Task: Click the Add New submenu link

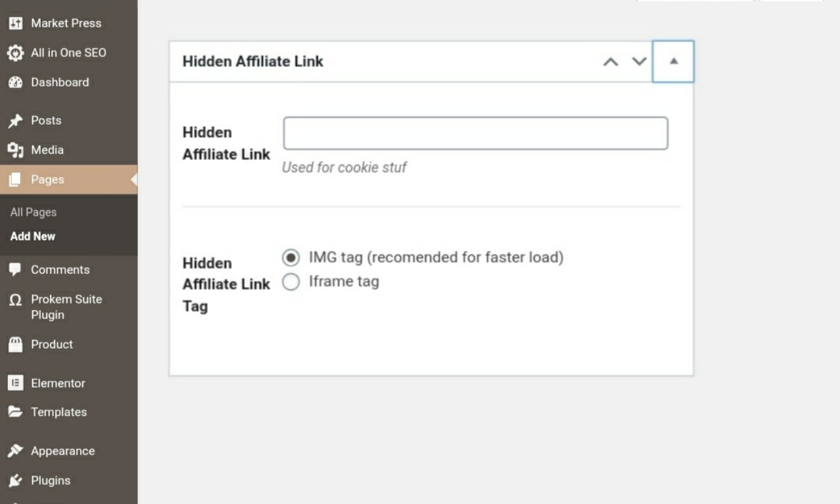Action: tap(33, 236)
